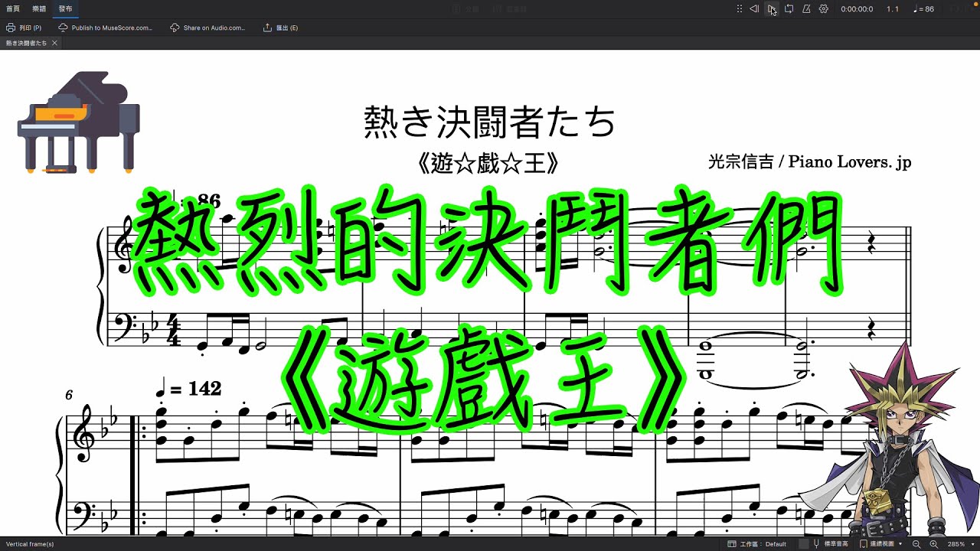Start playback with the Play button

pyautogui.click(x=772, y=9)
